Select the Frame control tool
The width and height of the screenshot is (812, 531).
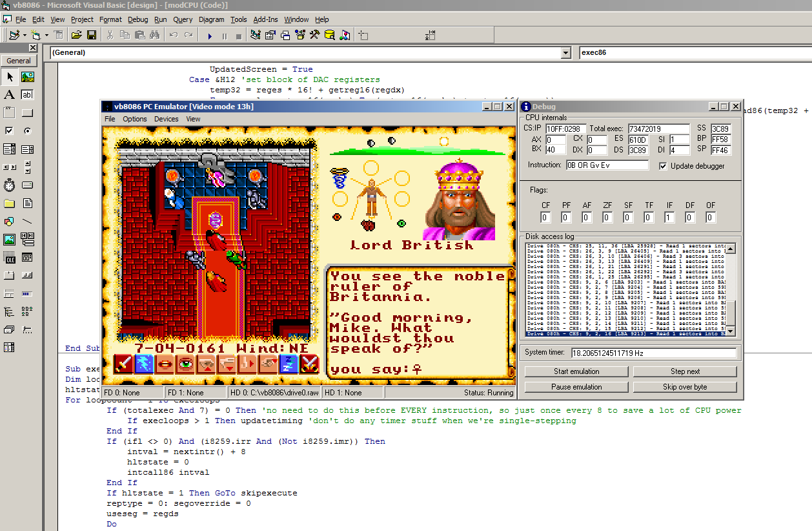10,113
